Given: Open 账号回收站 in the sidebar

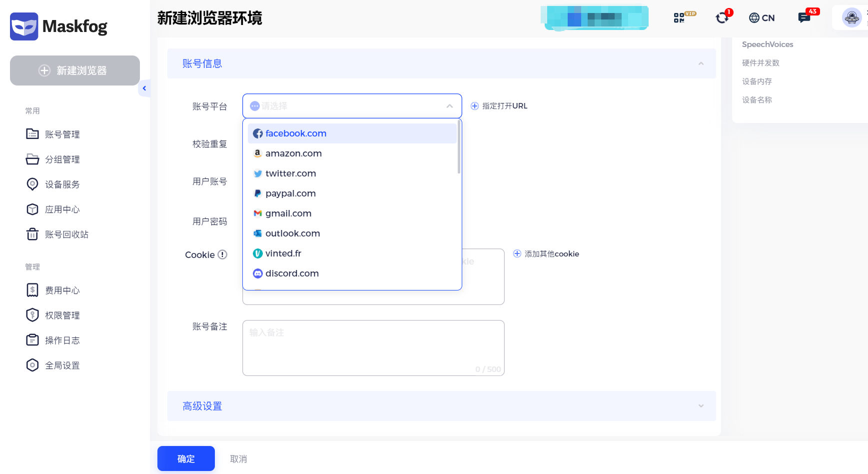Looking at the screenshot, I should 67,234.
